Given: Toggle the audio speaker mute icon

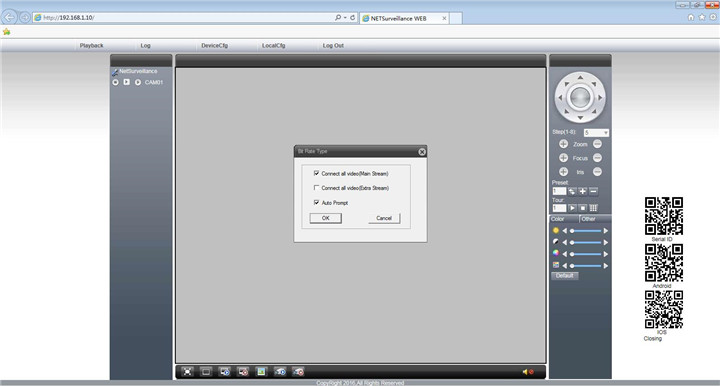Looking at the screenshot, I should point(528,372).
